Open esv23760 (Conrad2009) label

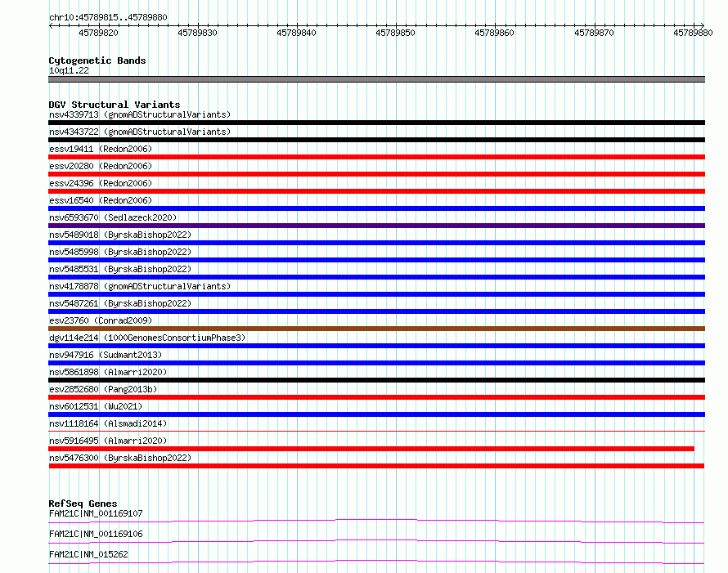(101, 320)
